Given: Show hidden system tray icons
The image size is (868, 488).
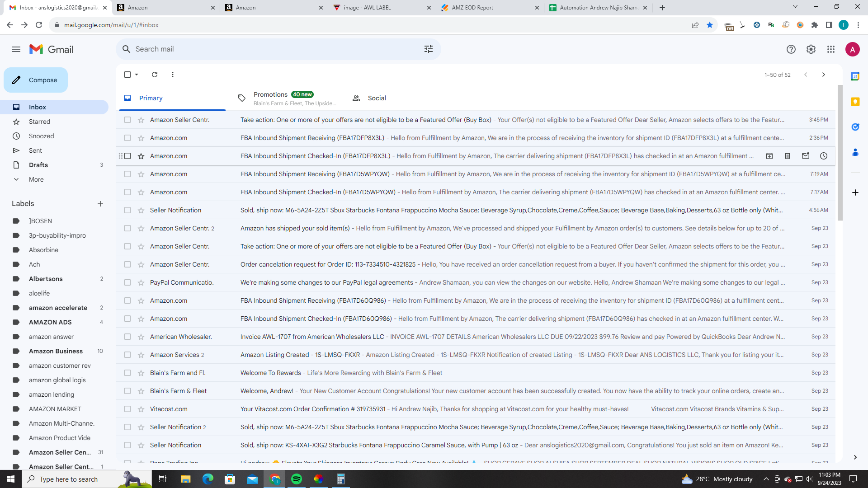Looking at the screenshot, I should [766, 479].
